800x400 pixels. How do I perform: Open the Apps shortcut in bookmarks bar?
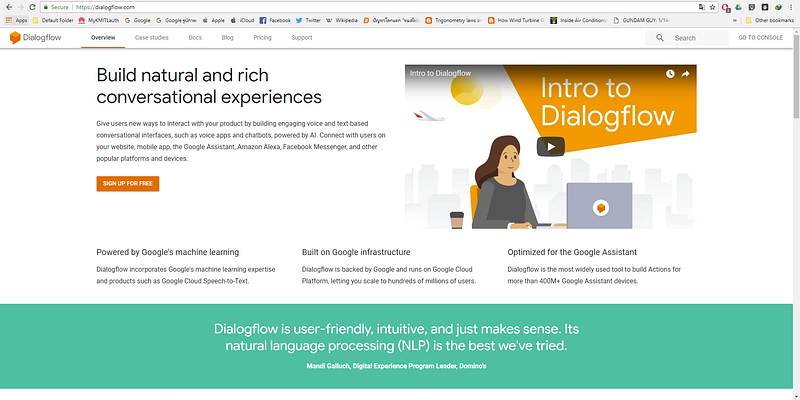pos(17,20)
